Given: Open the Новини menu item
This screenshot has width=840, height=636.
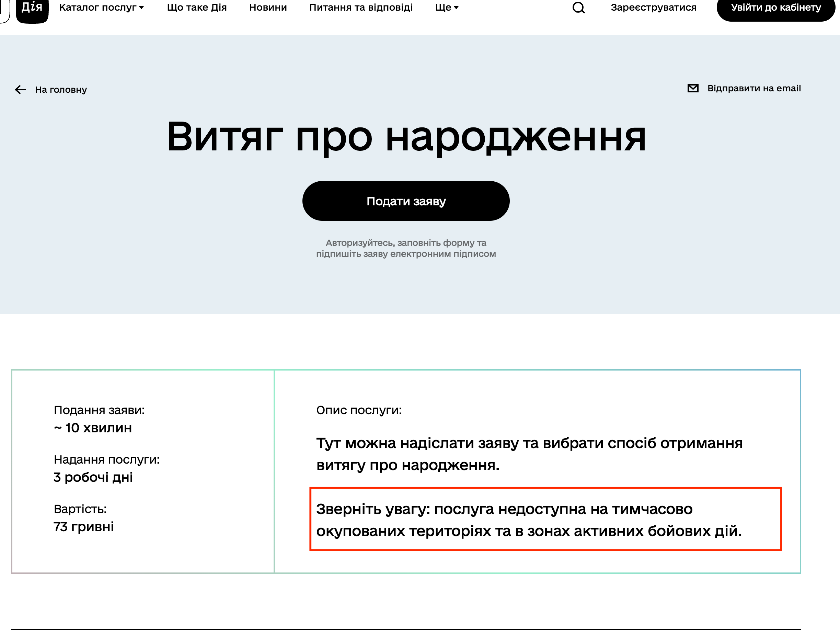Looking at the screenshot, I should [268, 7].
